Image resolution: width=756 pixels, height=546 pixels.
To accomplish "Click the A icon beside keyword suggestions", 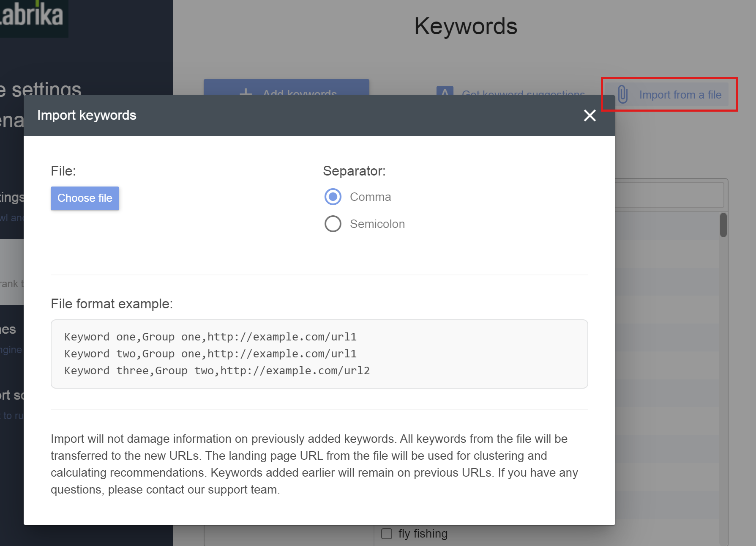I will (x=445, y=91).
